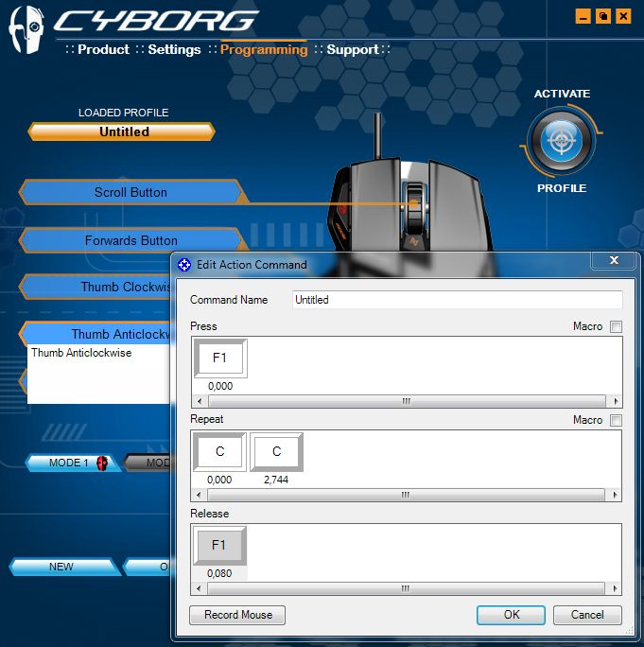Confirm with the OK button
The image size is (644, 647).
(511, 615)
